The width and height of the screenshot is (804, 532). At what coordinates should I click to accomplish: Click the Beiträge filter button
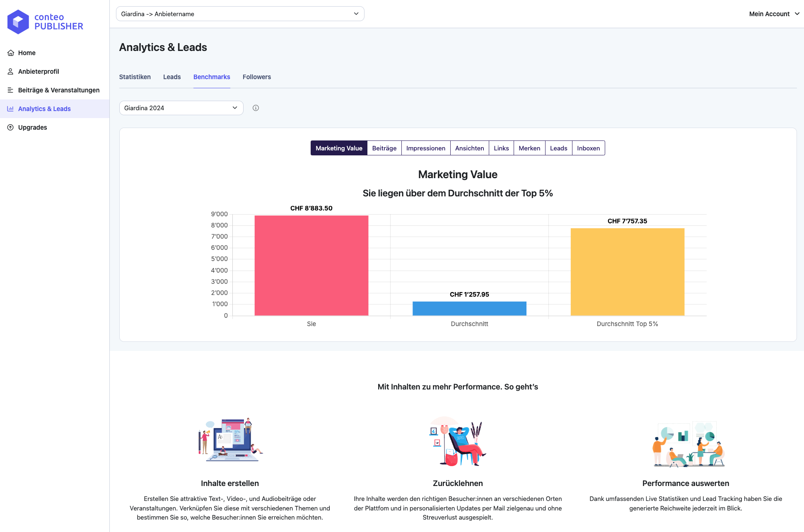point(384,148)
